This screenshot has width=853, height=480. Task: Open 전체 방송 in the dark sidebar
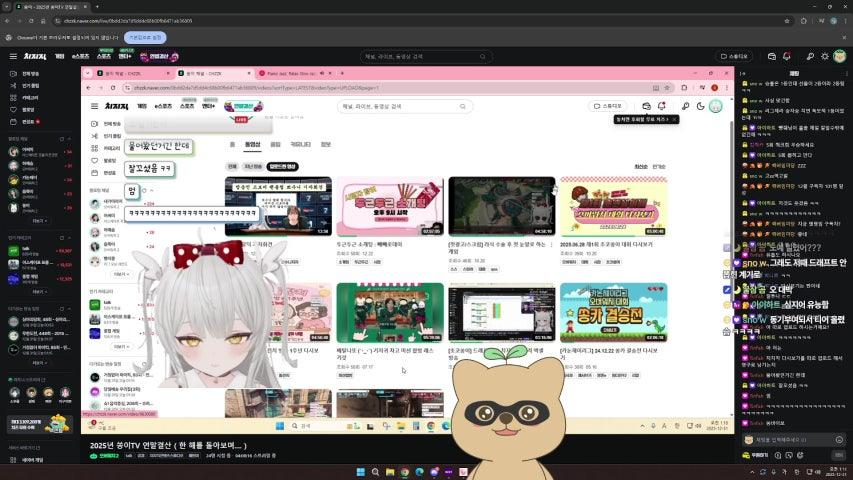[x=26, y=73]
